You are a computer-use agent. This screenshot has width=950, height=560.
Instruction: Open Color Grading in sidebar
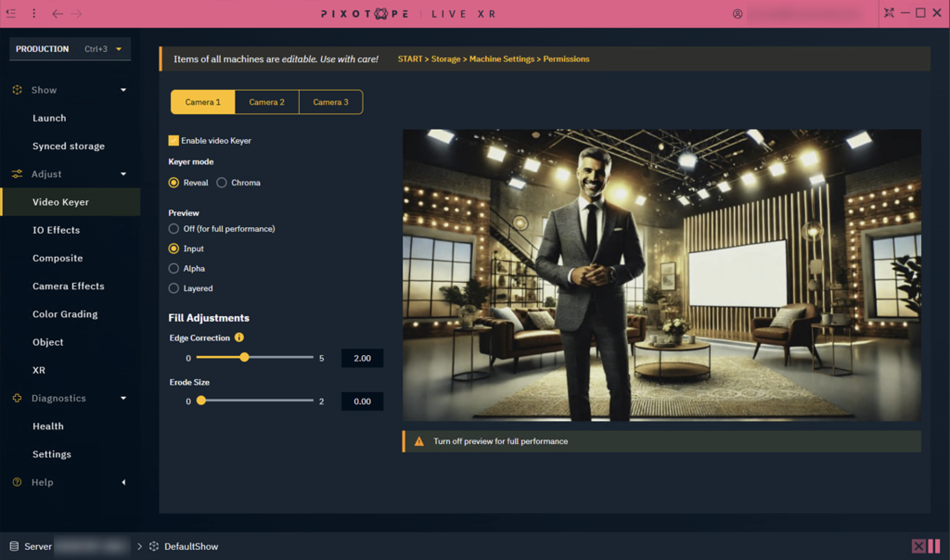point(65,314)
